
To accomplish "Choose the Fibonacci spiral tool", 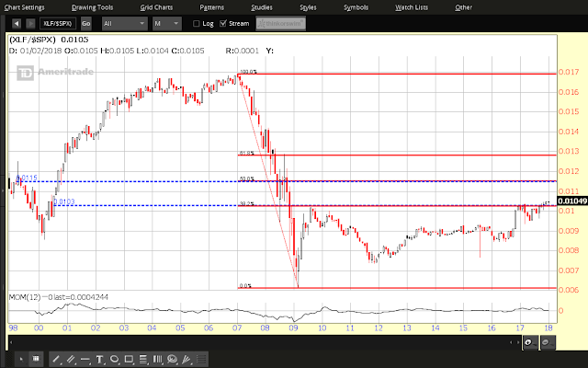I will [x=172, y=360].
